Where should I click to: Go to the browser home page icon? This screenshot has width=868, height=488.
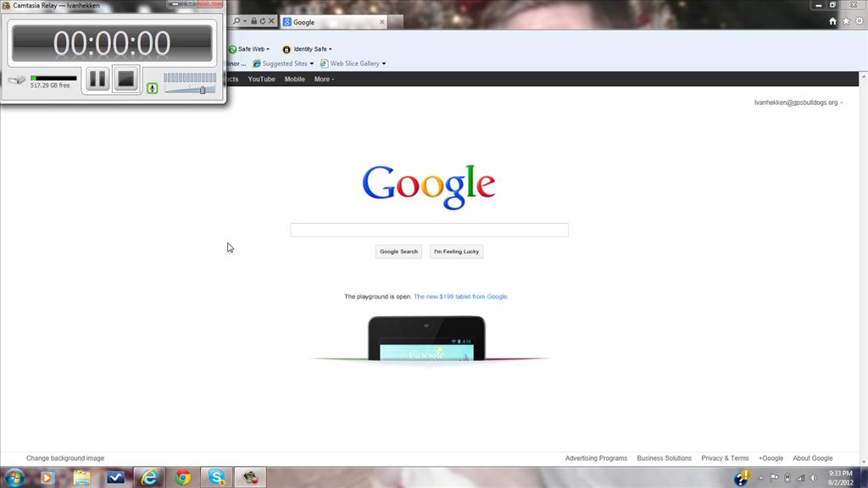click(x=832, y=21)
